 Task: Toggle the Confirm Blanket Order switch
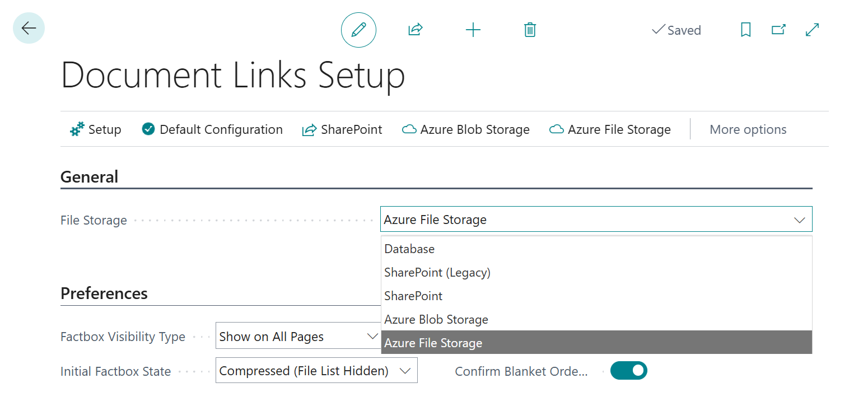[x=628, y=371]
